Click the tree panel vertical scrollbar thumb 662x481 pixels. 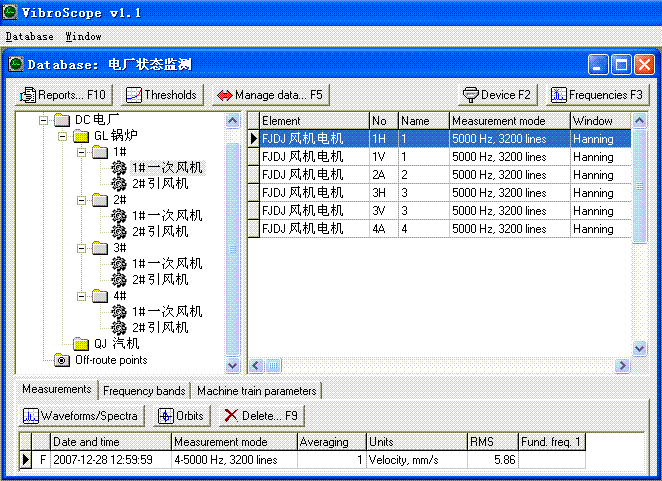tap(233, 248)
